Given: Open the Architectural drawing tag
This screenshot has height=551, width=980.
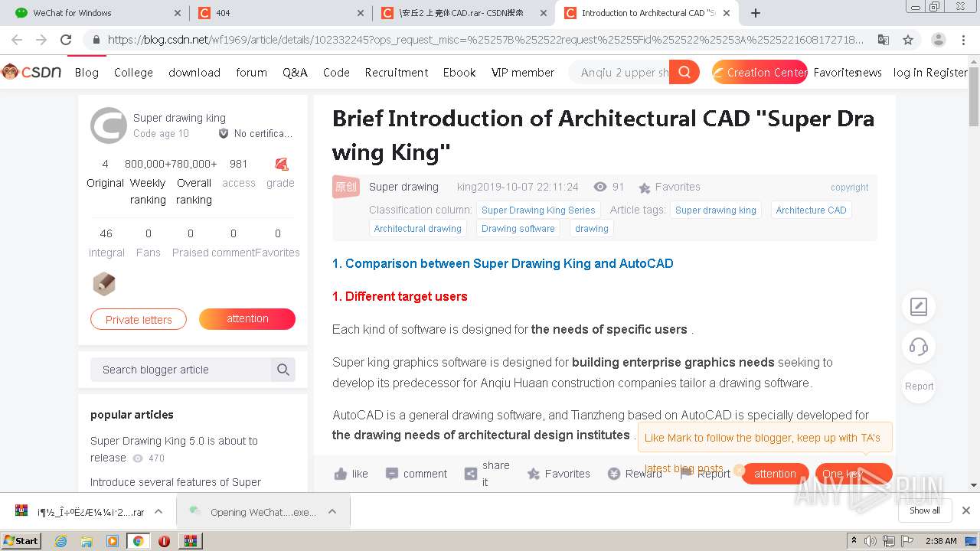Looking at the screenshot, I should click(418, 228).
